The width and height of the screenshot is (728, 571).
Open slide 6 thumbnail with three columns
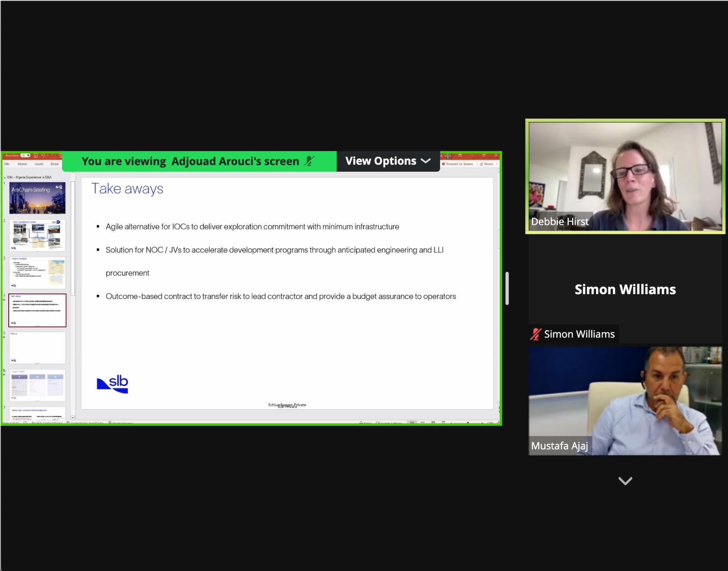tap(37, 385)
